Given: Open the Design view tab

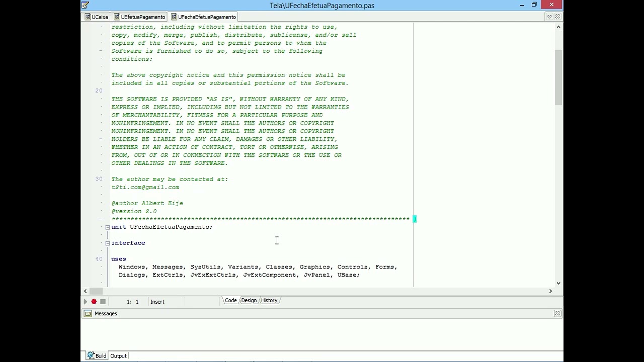Looking at the screenshot, I should tap(249, 301).
